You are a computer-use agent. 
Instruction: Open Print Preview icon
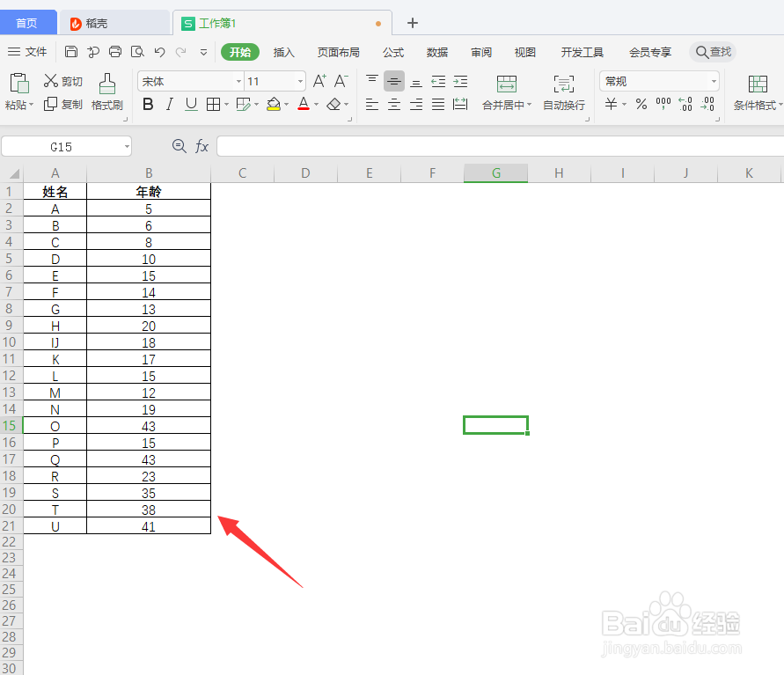click(137, 52)
